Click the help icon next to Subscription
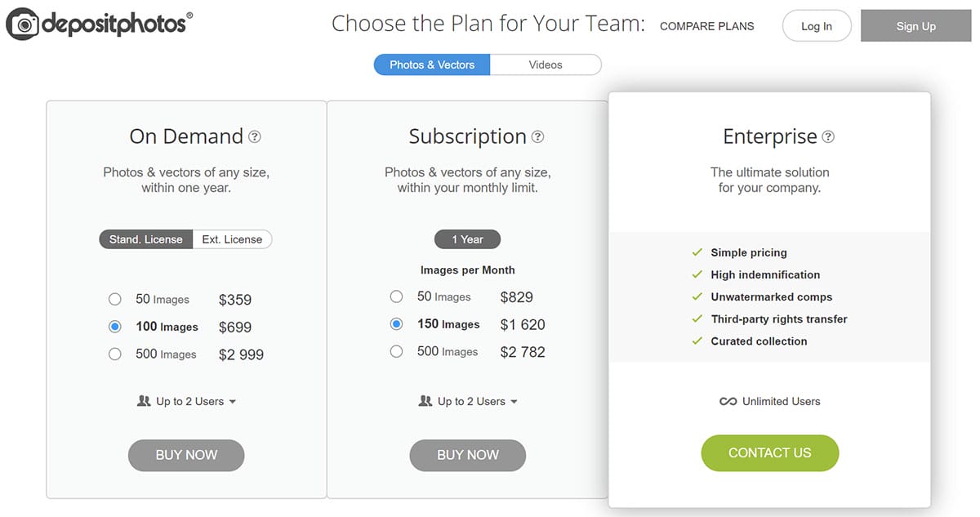This screenshot has height=517, width=980. click(x=537, y=136)
